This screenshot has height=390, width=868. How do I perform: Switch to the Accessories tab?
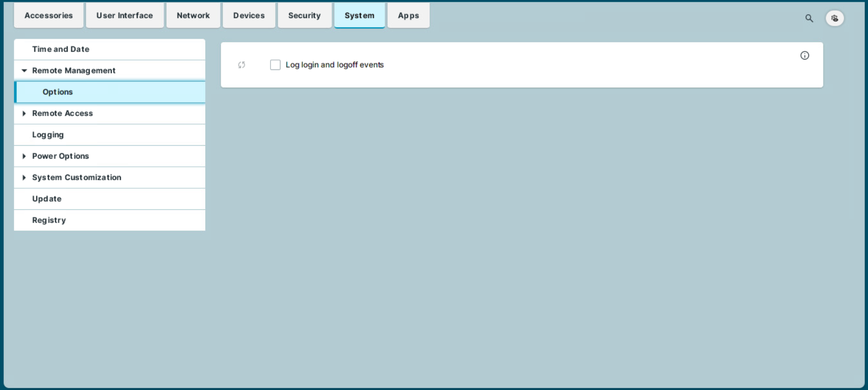(x=48, y=16)
